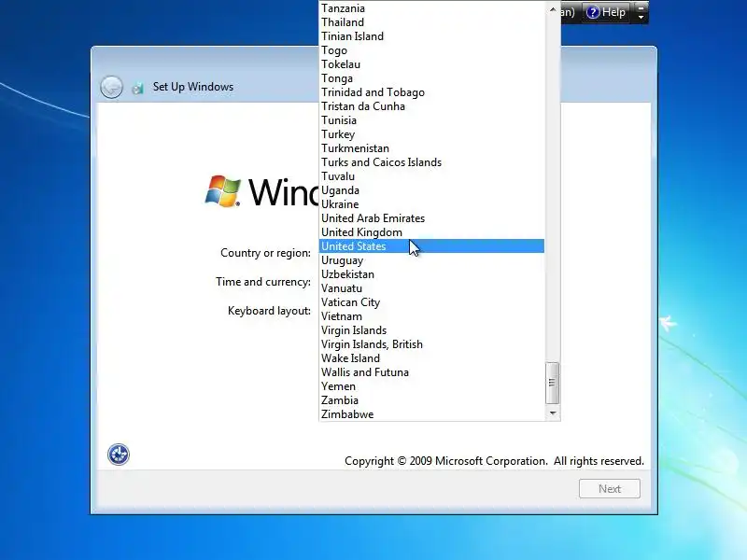Select Tanzania from the list
Image resolution: width=747 pixels, height=560 pixels.
(x=431, y=8)
